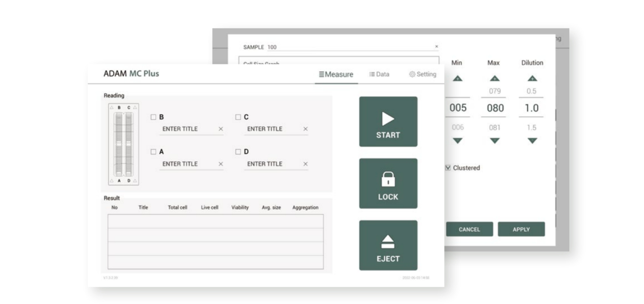This screenshot has height=304, width=644.
Task: Decrease the Max value with down arrow
Action: point(495,141)
